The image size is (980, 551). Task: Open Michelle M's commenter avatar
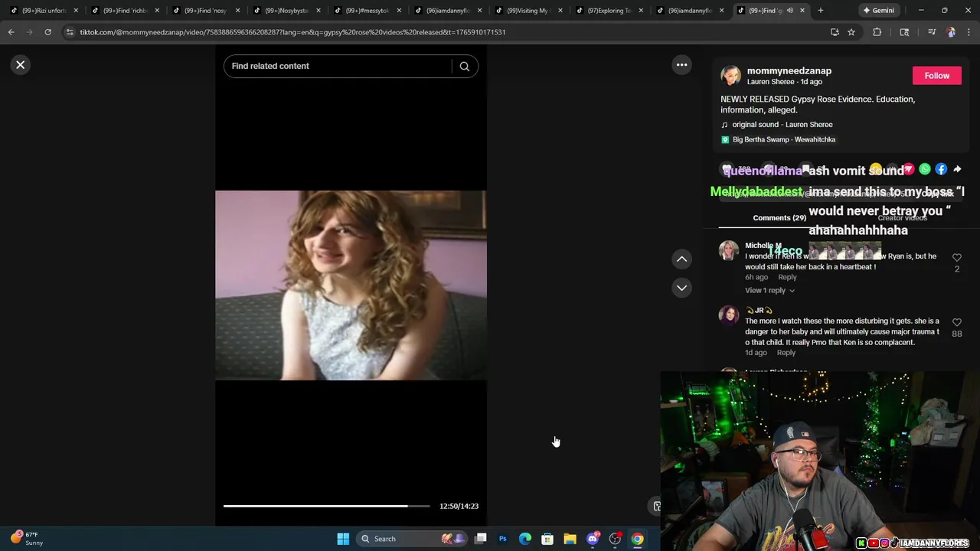(x=729, y=251)
